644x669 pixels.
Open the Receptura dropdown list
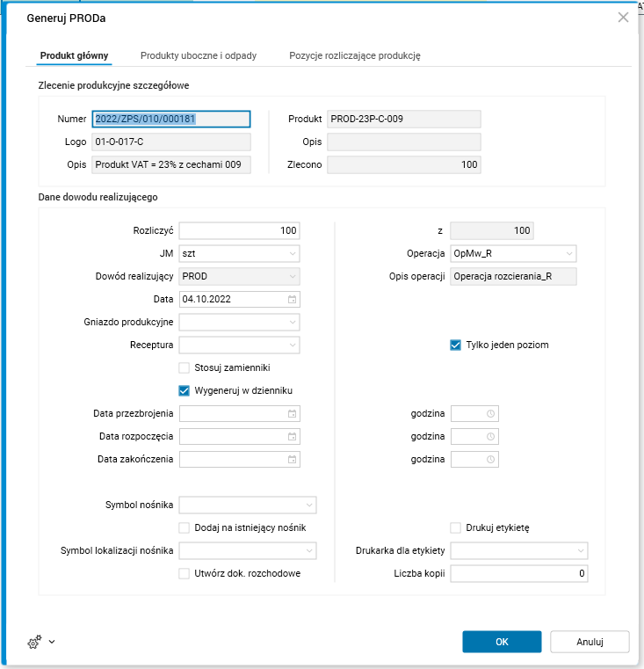coord(293,345)
